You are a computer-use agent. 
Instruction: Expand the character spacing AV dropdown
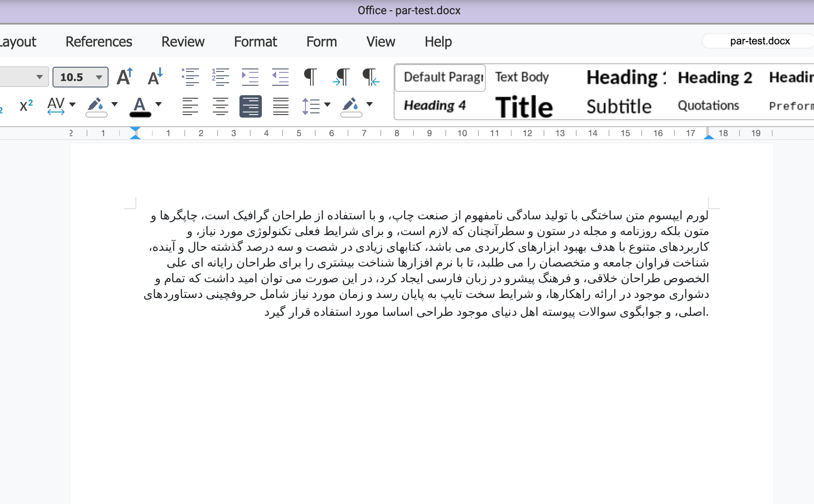pos(72,105)
